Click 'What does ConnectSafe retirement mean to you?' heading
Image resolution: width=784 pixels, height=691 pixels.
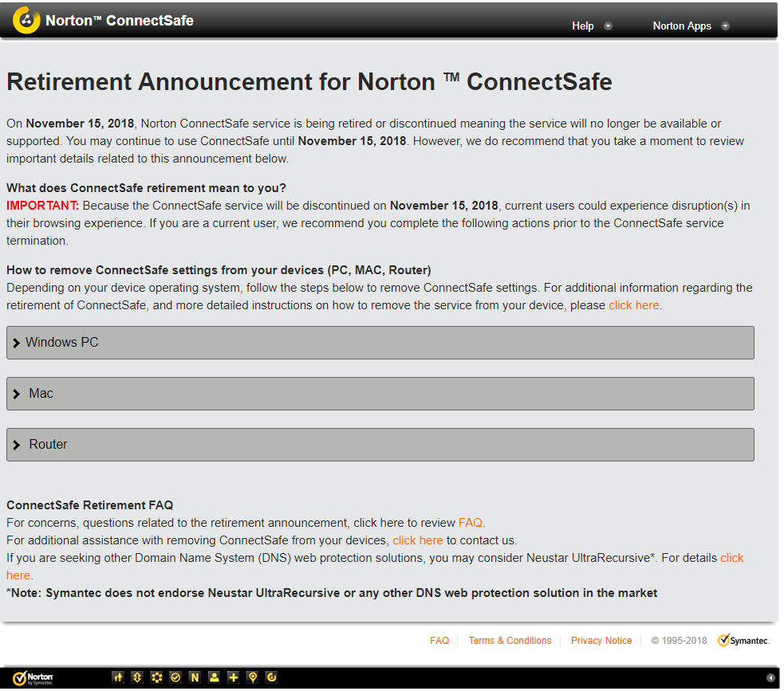[x=146, y=188]
